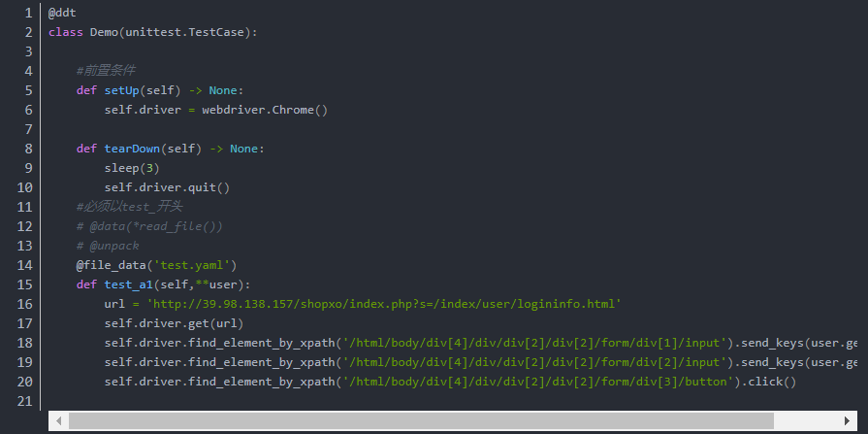The image size is (868, 434).
Task: Click self.driver.quit() on line 10
Action: [x=167, y=187]
